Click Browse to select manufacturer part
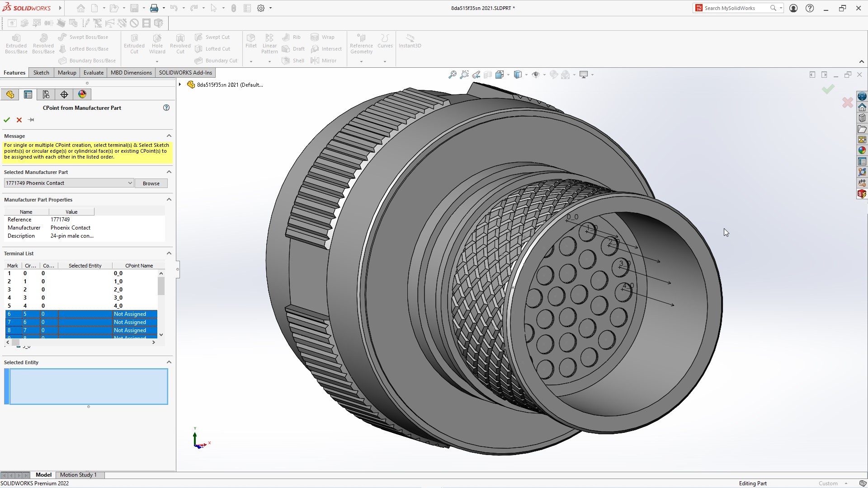 click(x=151, y=183)
